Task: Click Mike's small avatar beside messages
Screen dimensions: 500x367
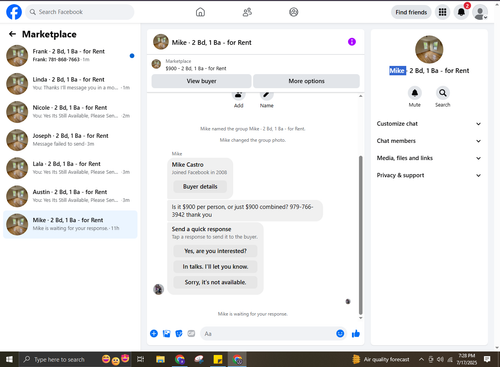Action: [158, 289]
